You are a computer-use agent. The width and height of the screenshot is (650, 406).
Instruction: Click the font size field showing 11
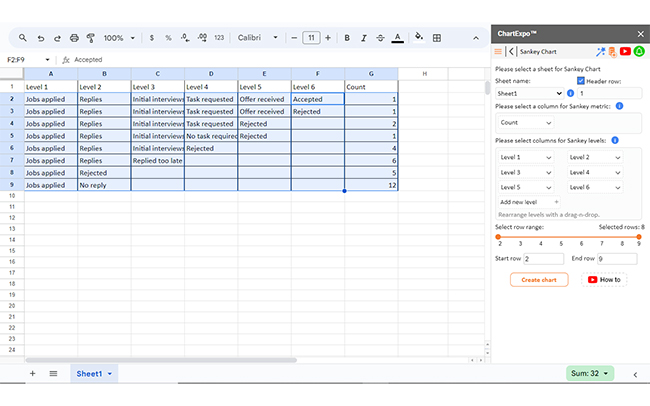pos(311,38)
